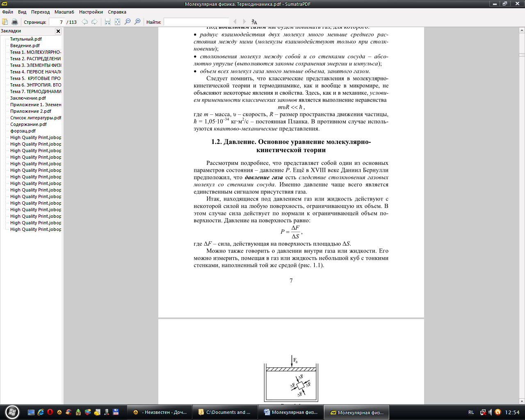Select bookmark Тема 4. ПЕРВОЕ НАЧАЛО
The width and height of the screenshot is (525, 420).
coord(35,72)
